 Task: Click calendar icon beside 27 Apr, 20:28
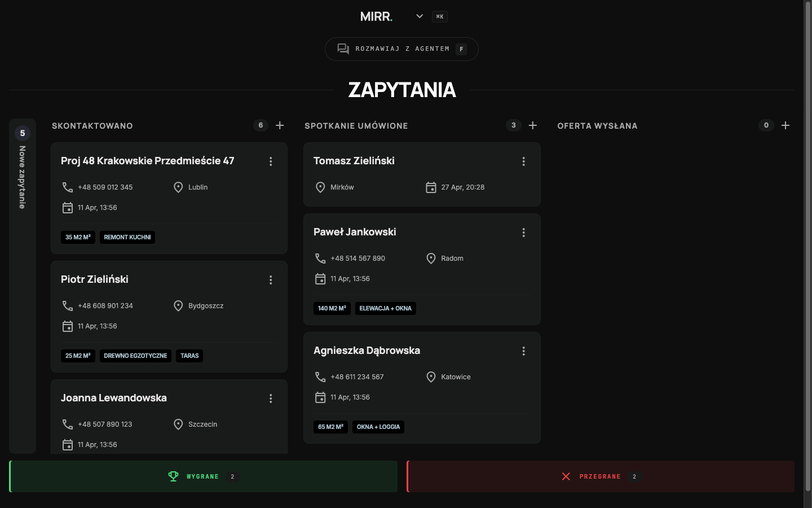click(431, 187)
